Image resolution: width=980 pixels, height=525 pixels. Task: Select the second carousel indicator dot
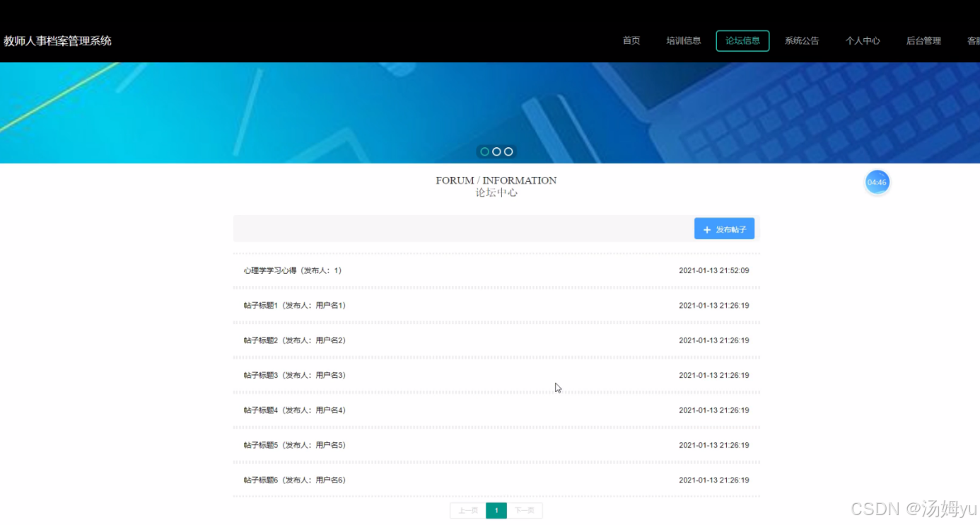coord(496,151)
